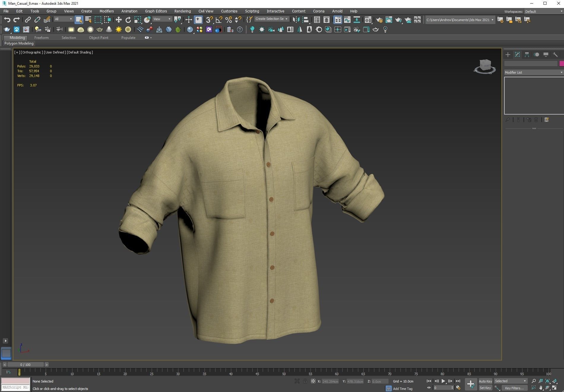The image size is (564, 392).
Task: Activate the Select Object tool
Action: pyautogui.click(x=79, y=20)
